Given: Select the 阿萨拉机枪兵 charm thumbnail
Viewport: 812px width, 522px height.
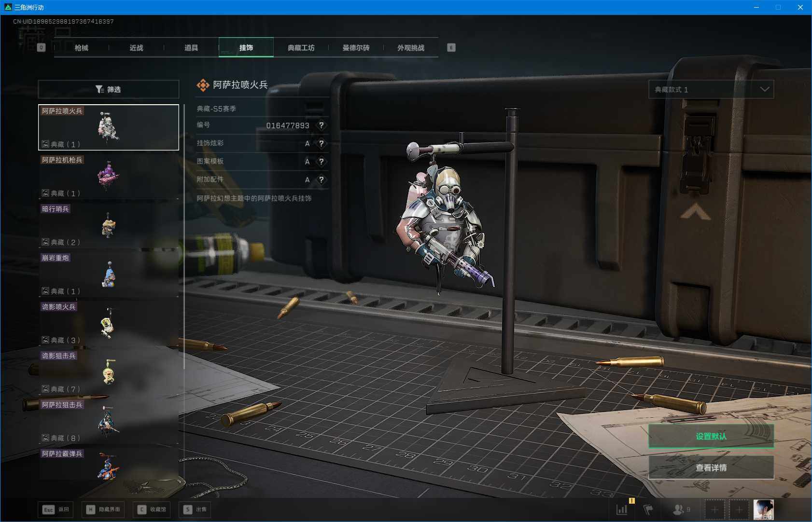Looking at the screenshot, I should click(109, 176).
